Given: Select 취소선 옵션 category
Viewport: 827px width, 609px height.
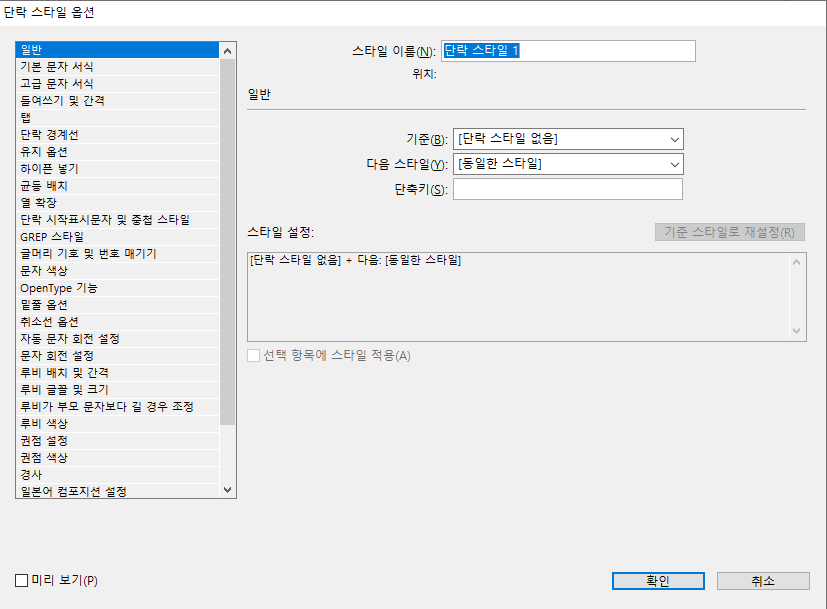Looking at the screenshot, I should [x=117, y=322].
